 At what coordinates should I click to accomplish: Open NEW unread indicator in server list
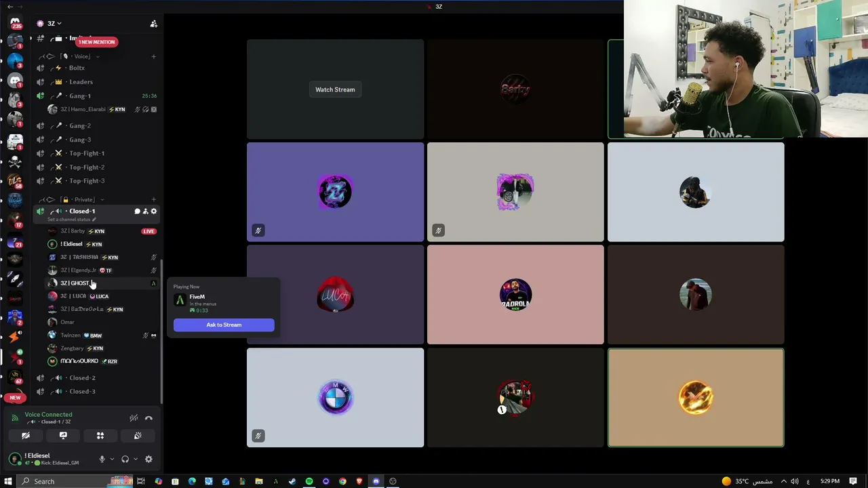coord(15,398)
